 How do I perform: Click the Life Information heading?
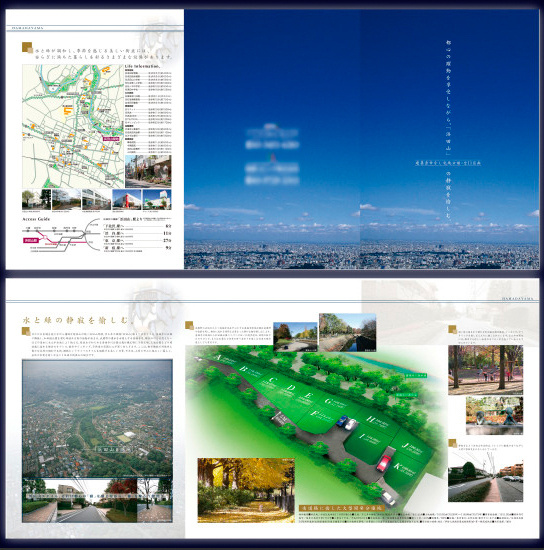(x=143, y=66)
